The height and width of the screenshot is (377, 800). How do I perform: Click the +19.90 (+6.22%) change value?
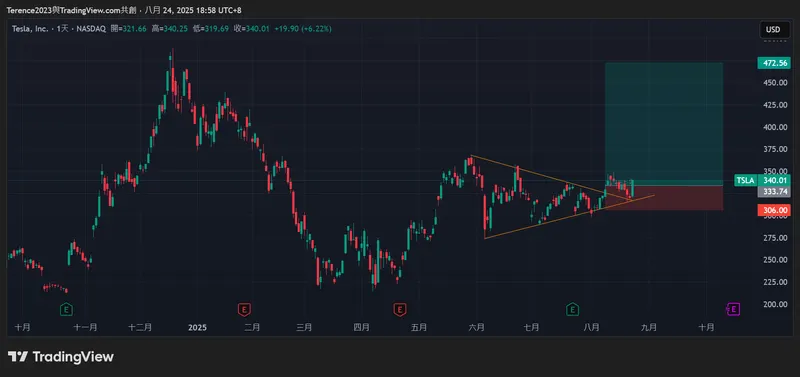(303, 29)
